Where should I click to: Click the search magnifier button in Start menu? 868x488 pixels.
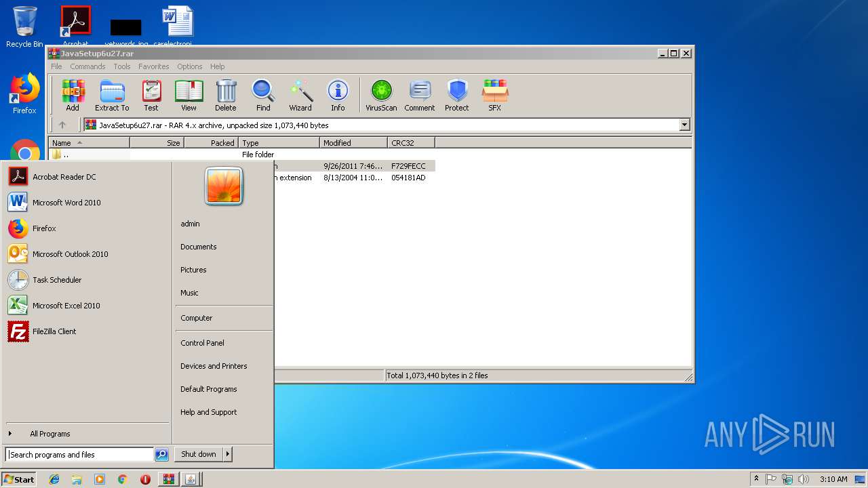point(161,455)
